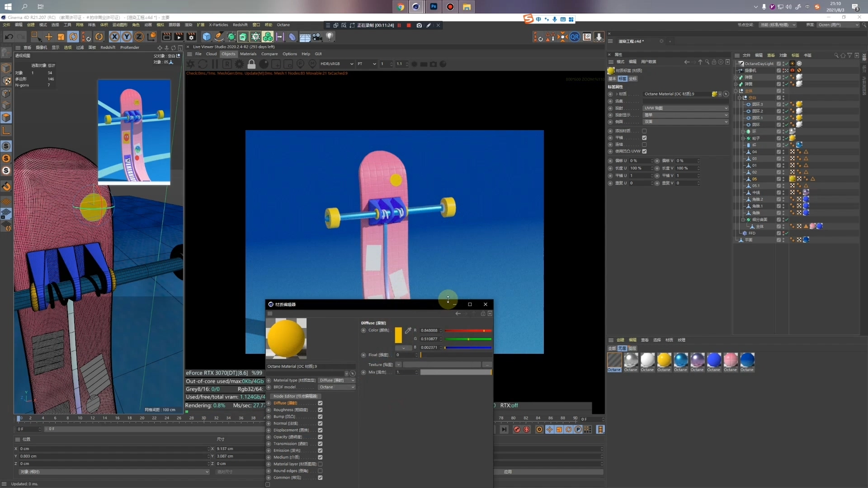Click the yellow Diffuse color swatch
The height and width of the screenshot is (488, 868).
click(398, 335)
